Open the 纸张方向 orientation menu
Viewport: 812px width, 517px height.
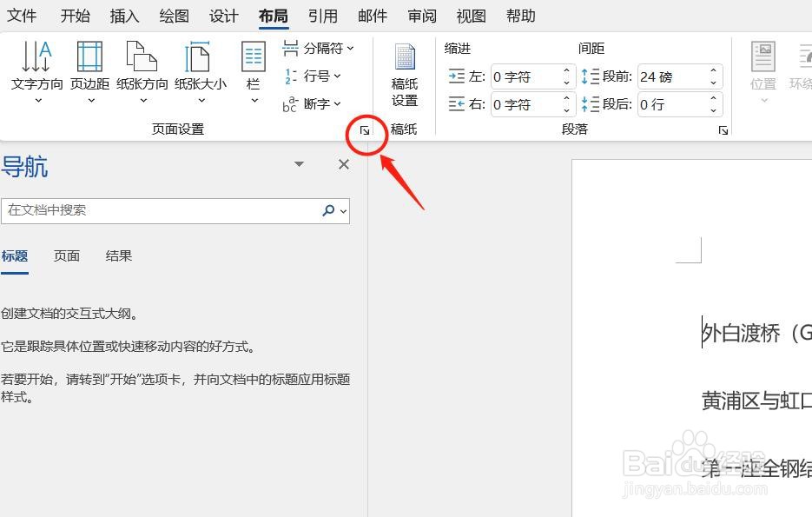coord(142,71)
